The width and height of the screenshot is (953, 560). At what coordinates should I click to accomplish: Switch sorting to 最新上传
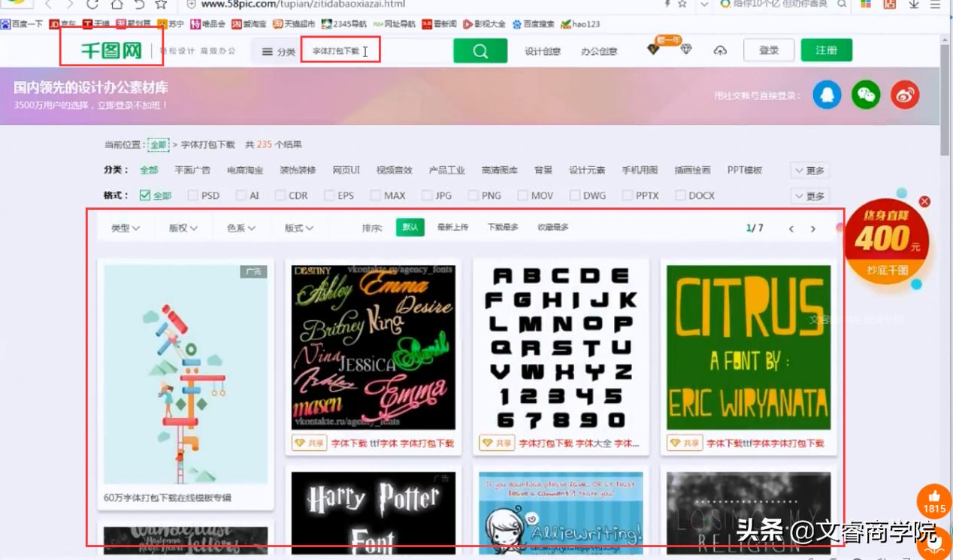[451, 229]
